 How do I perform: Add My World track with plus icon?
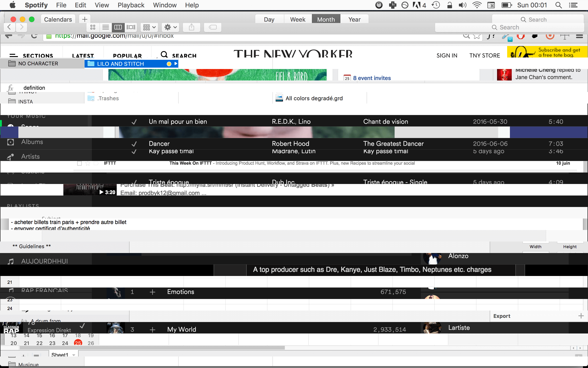click(152, 330)
